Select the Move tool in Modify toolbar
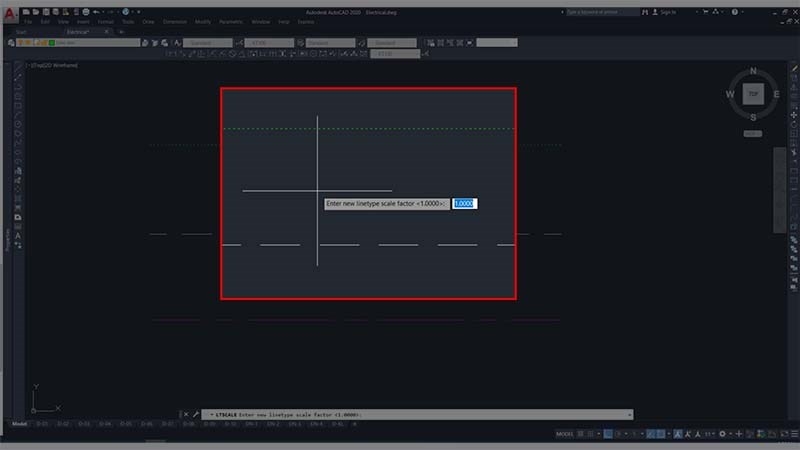 pos(794,115)
